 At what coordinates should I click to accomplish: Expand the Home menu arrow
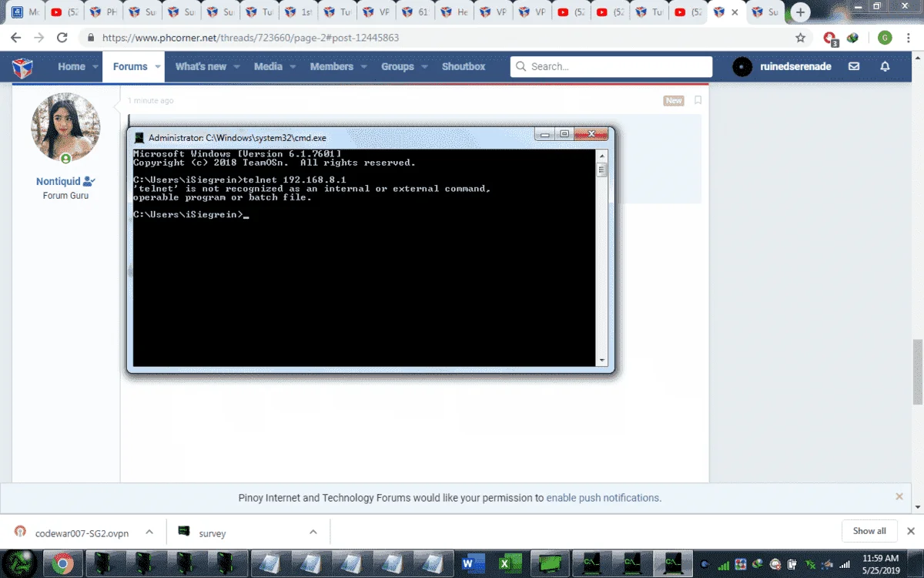point(96,67)
